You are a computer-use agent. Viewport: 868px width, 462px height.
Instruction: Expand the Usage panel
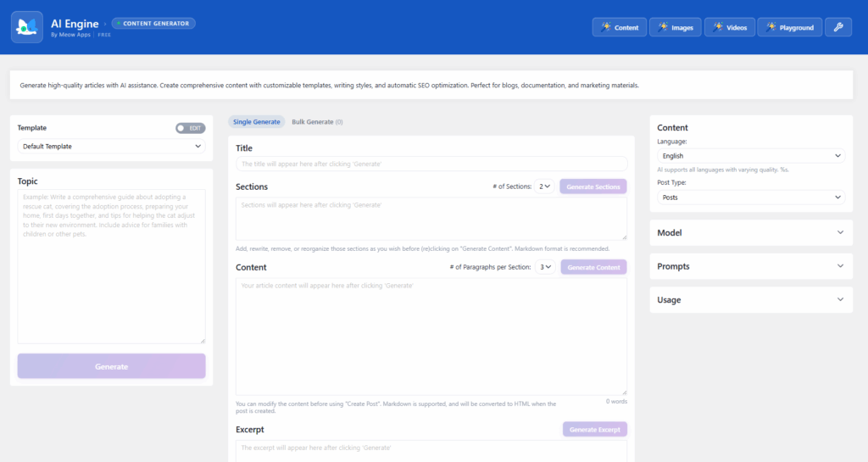point(751,300)
